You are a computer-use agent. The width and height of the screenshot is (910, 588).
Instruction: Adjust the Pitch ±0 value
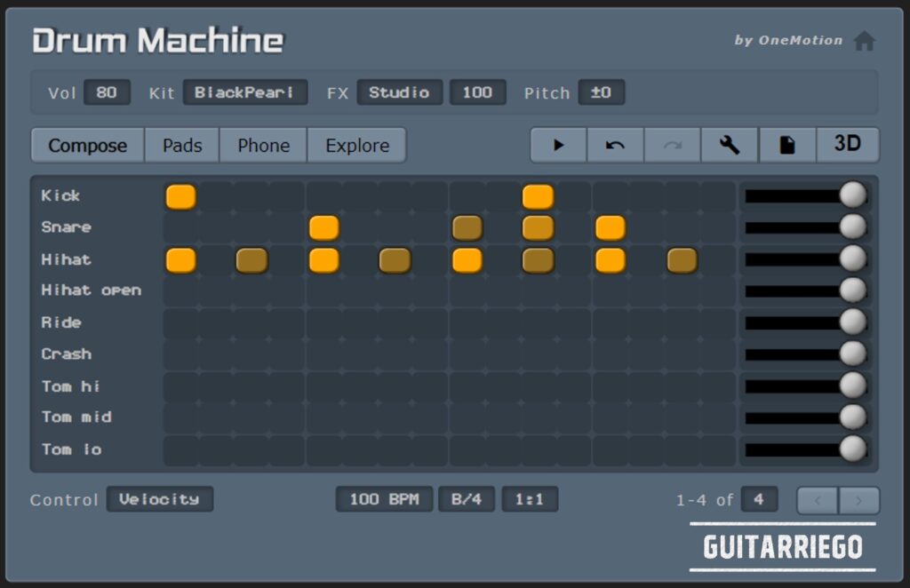[602, 92]
